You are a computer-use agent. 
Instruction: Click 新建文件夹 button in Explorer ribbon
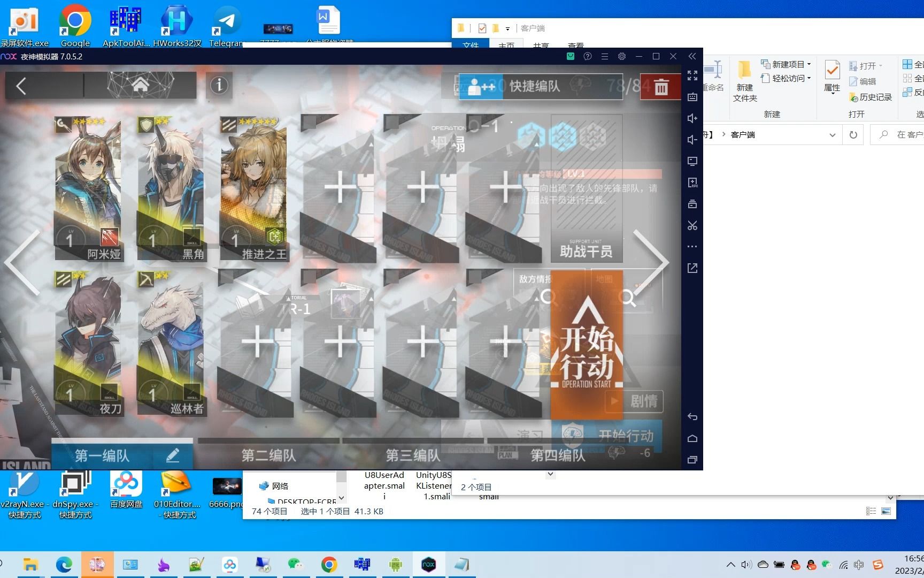pos(745,81)
